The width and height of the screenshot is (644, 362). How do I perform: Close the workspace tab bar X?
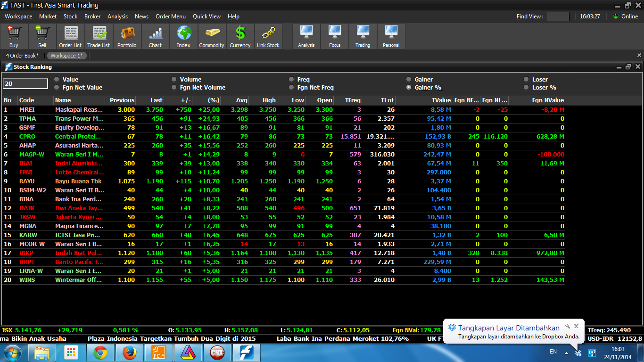[639, 55]
